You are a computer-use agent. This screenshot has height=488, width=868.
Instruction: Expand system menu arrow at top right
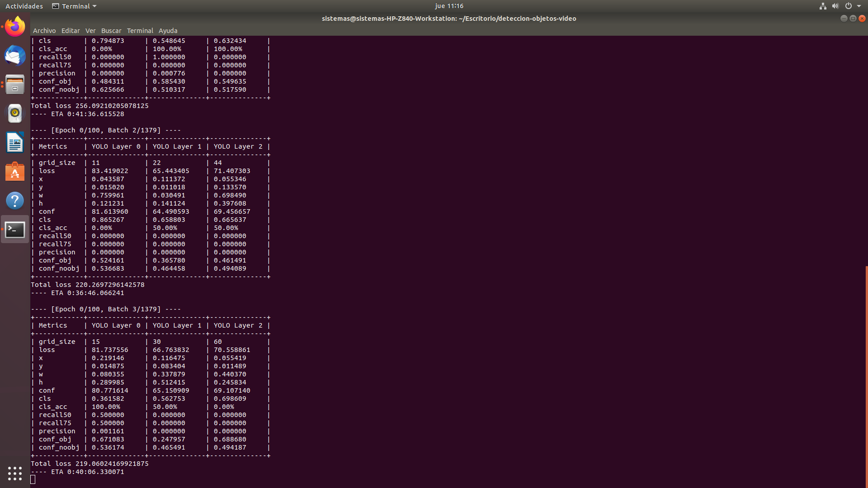click(859, 6)
